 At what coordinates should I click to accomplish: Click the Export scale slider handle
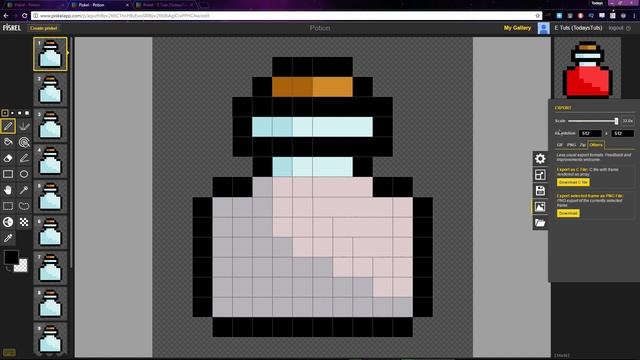[x=616, y=121]
